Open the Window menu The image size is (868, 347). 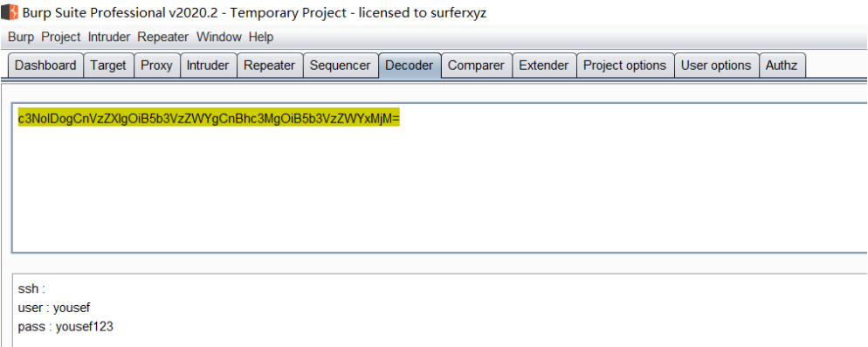tap(219, 37)
